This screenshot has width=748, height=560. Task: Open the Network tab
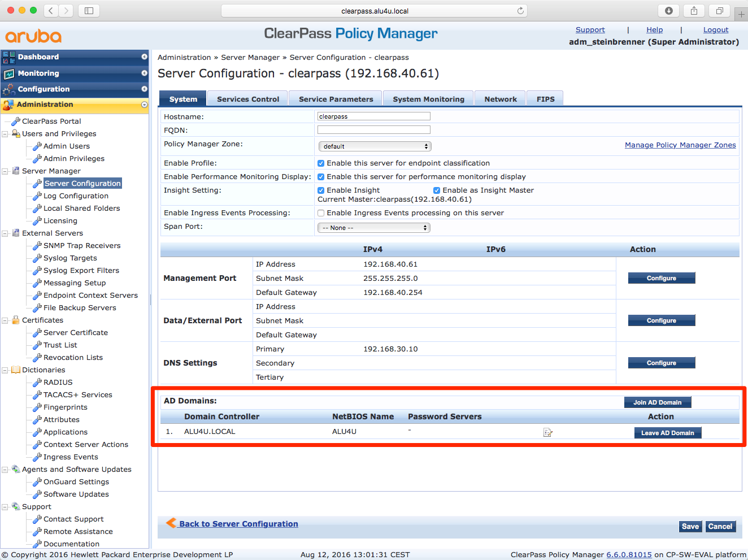click(x=500, y=99)
